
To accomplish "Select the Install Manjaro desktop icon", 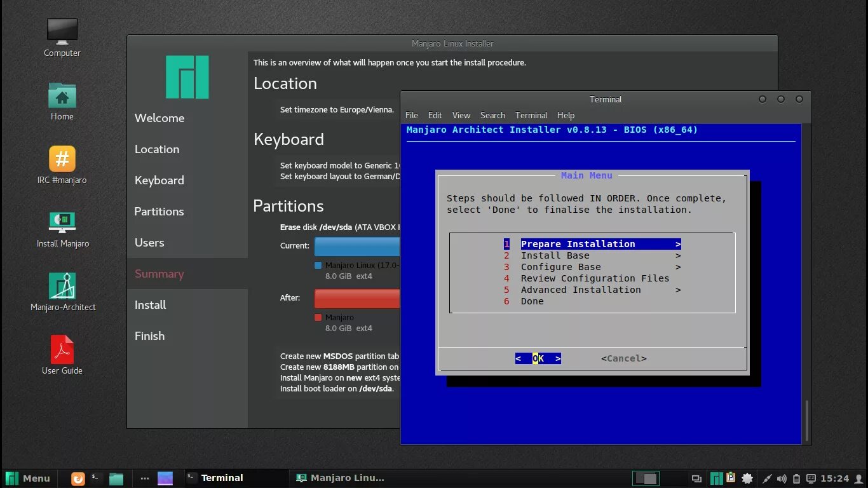I will coord(62,229).
